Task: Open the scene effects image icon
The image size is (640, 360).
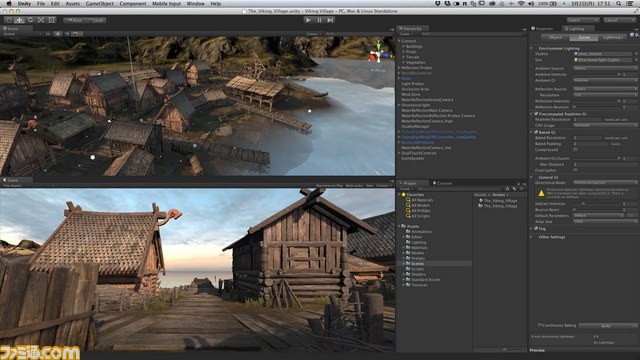Action: (x=76, y=34)
